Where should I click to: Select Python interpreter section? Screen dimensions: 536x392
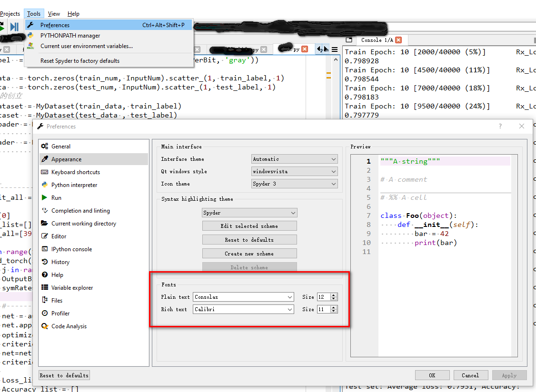point(94,185)
